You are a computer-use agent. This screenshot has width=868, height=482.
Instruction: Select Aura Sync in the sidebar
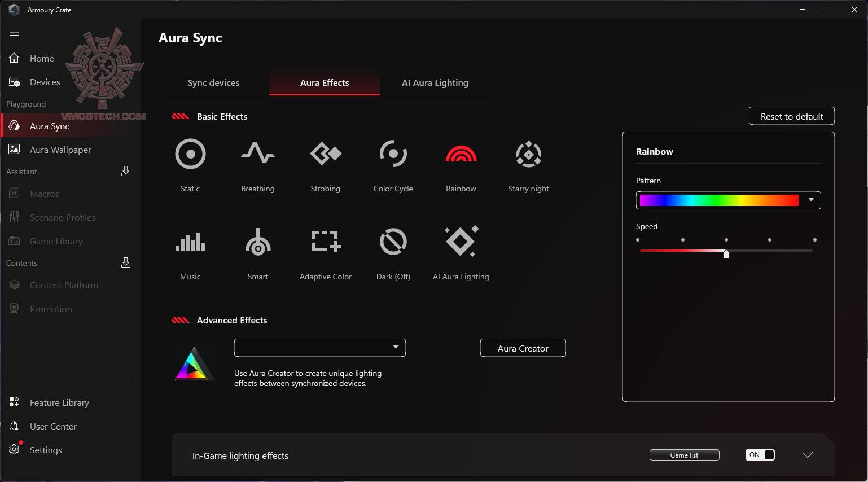point(70,126)
